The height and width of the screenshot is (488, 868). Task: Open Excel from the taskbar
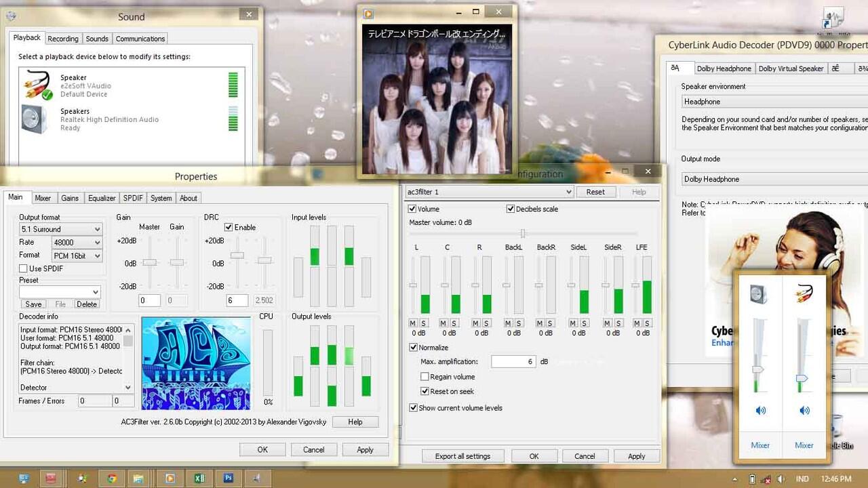pyautogui.click(x=199, y=479)
